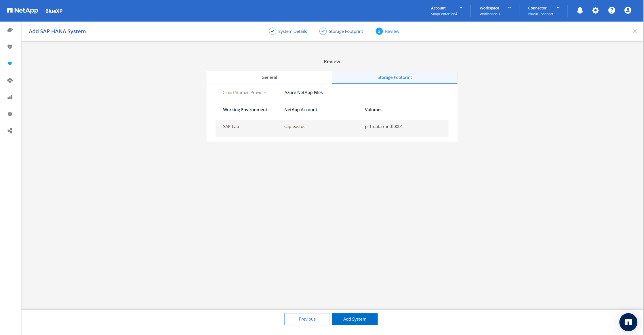This screenshot has width=644, height=335.
Task: Expand the Connector dropdown
Action: (x=544, y=11)
